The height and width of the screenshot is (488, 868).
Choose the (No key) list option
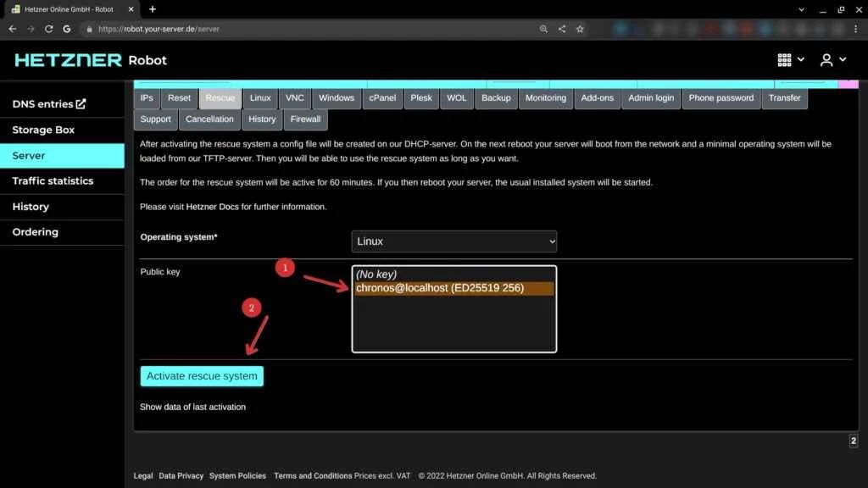click(x=376, y=274)
